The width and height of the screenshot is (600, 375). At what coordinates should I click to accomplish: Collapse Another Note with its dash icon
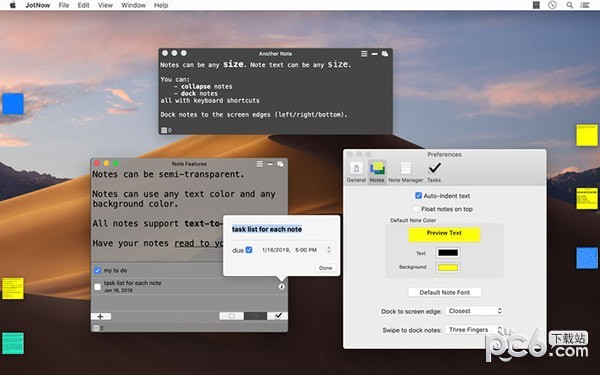point(374,54)
